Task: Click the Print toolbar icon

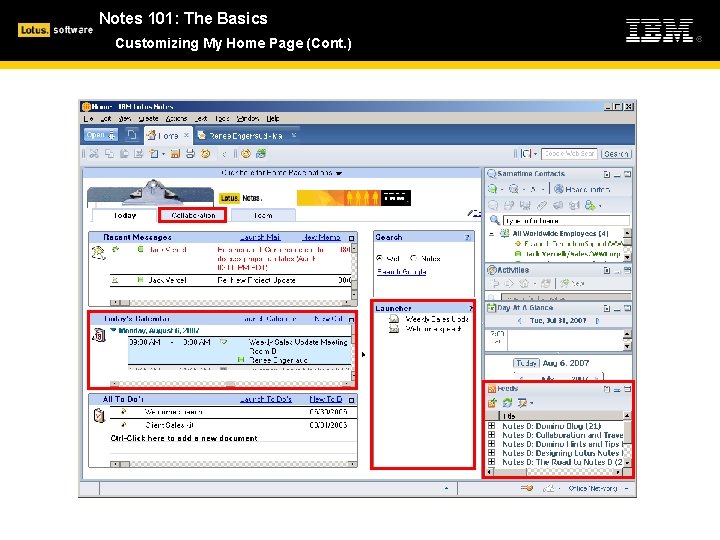Action: (x=190, y=154)
